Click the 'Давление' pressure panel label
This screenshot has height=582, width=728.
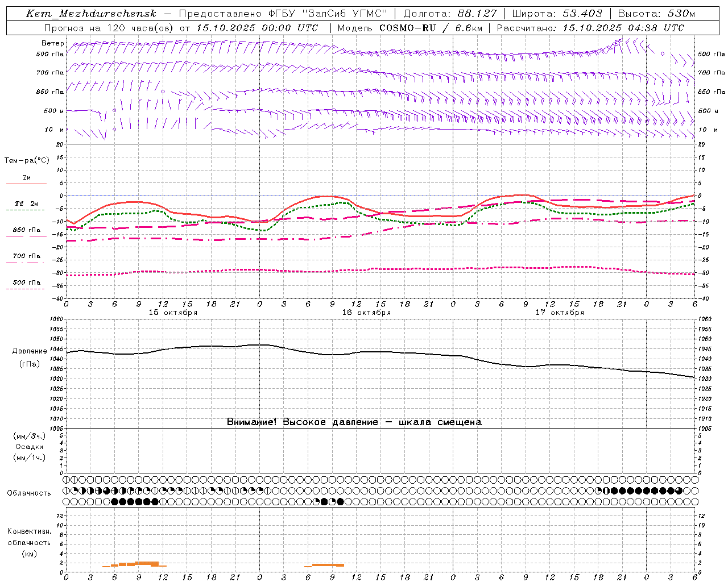click(x=30, y=351)
